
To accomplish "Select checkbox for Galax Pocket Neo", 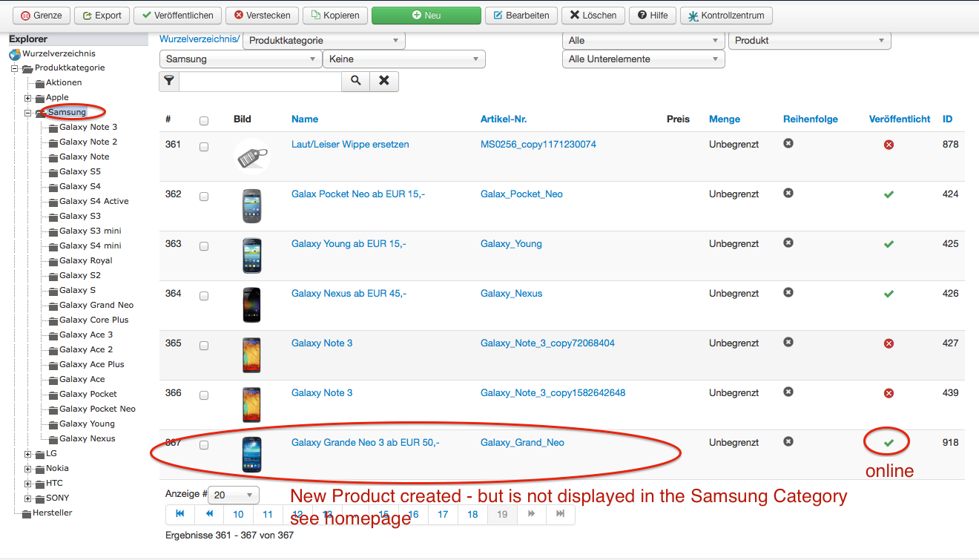I will (x=204, y=197).
